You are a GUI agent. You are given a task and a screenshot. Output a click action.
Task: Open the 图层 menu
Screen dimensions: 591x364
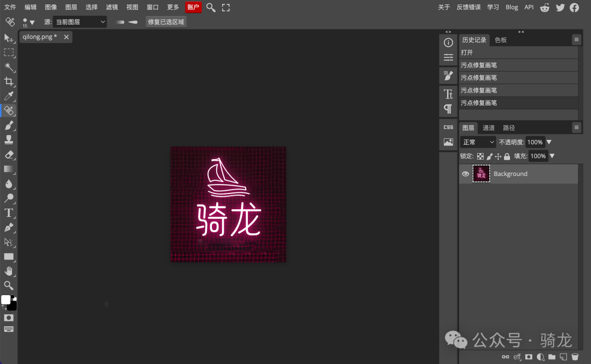coord(71,7)
